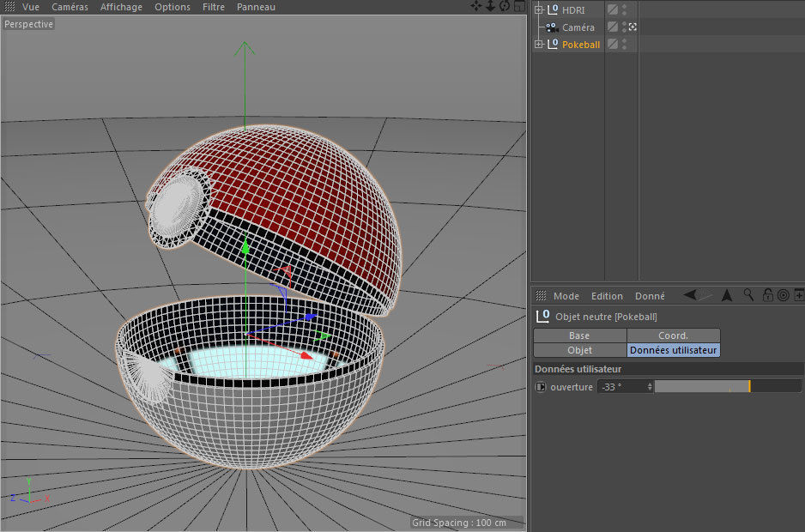Image resolution: width=805 pixels, height=532 pixels.
Task: Click the Objet neutre [Pokeball] title
Action: [606, 317]
